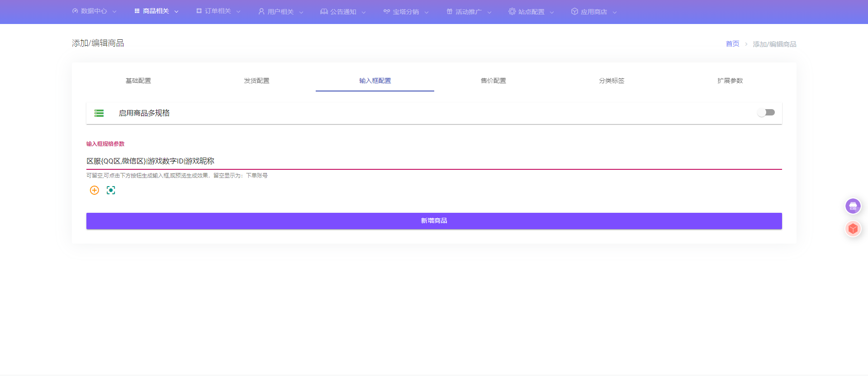Open the 活动推广 dropdown menu
Viewport: 868px width, 379px height.
(x=468, y=11)
